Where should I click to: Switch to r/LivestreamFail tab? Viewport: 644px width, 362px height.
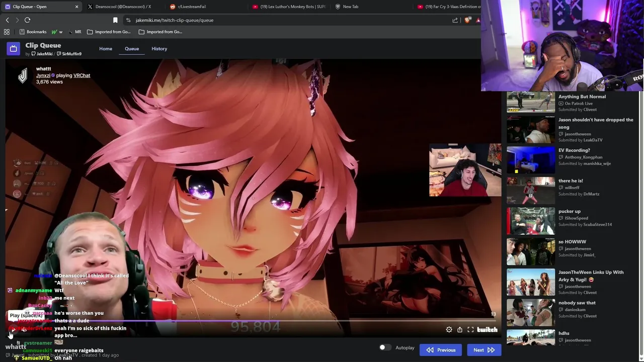(x=192, y=7)
